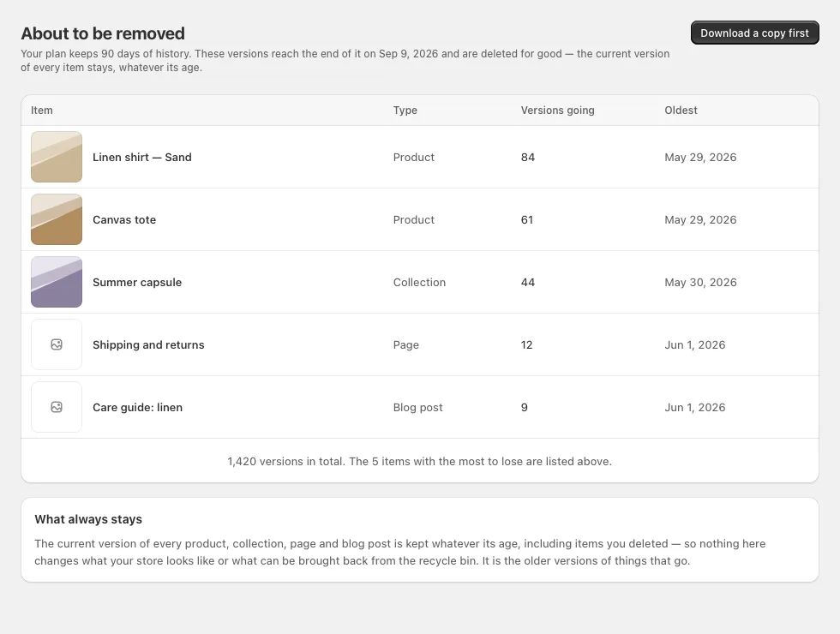
Task: Click the What always stays card heading
Action: (88, 519)
